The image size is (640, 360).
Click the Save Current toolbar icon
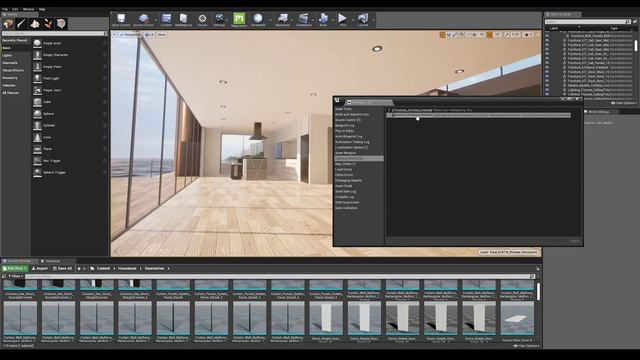(121, 18)
